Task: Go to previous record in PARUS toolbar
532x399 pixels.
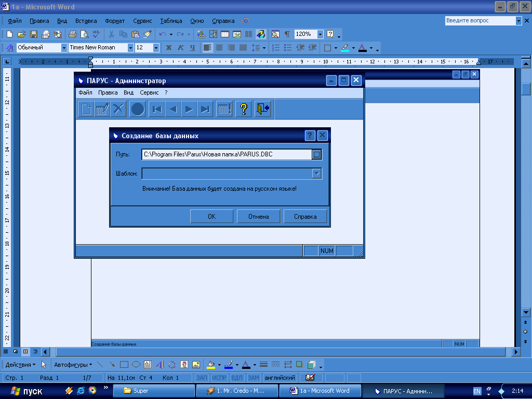Action: click(172, 109)
